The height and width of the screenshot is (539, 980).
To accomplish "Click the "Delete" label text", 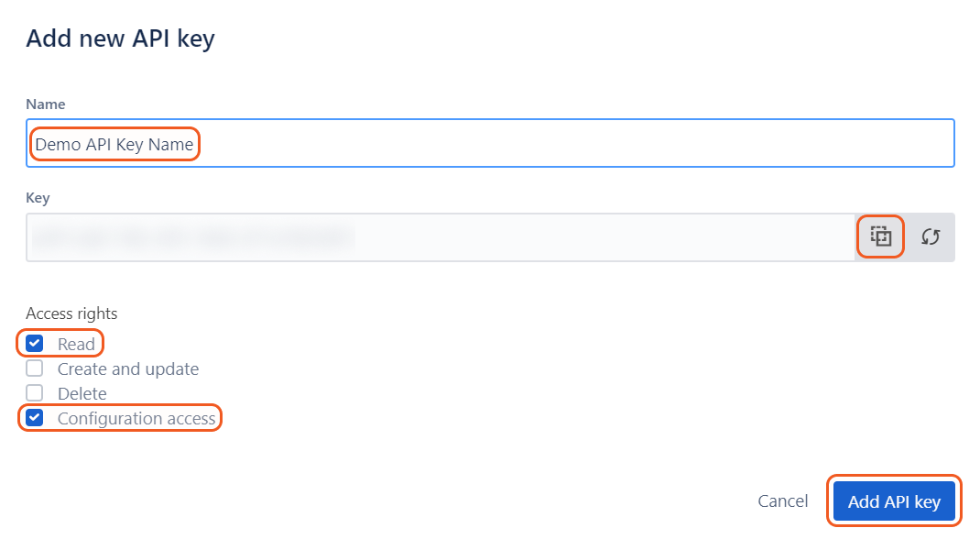I will (x=82, y=394).
